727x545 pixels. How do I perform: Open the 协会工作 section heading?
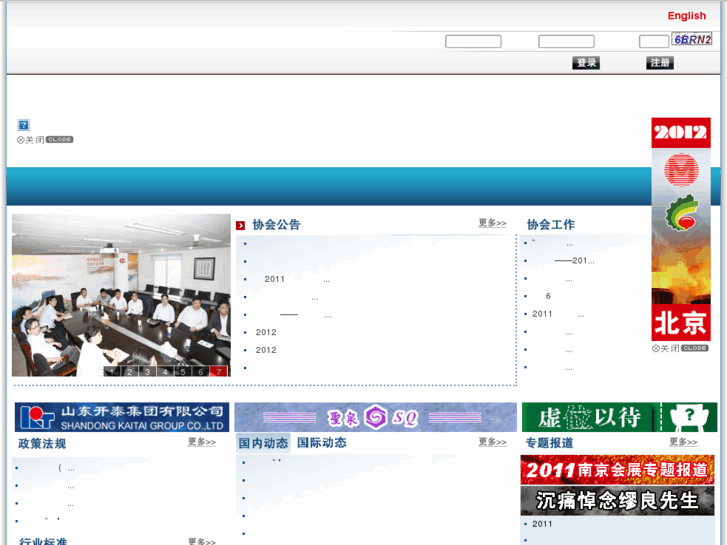(551, 225)
